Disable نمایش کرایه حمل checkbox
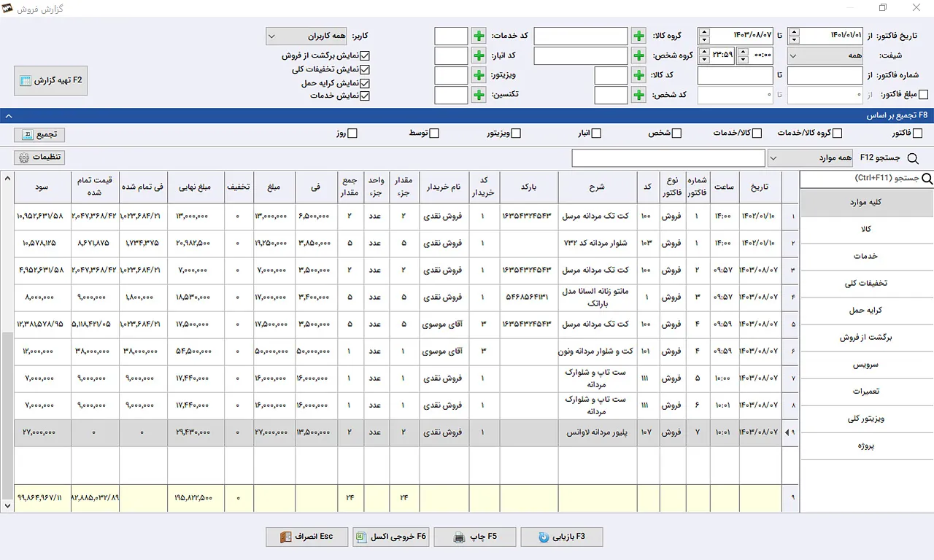Viewport: 934px width, 560px height. click(366, 83)
